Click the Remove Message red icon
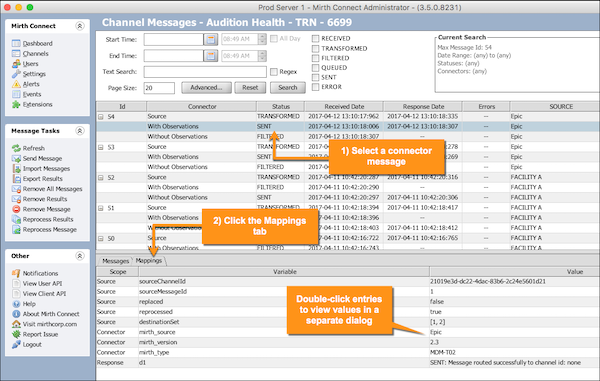This screenshot has height=381, width=600. coord(16,209)
